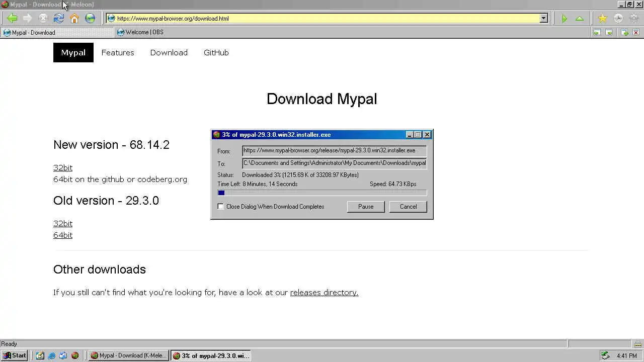Open a new tab with the plus icon
Image resolution: width=644 pixels, height=362 pixels.
coord(624,32)
